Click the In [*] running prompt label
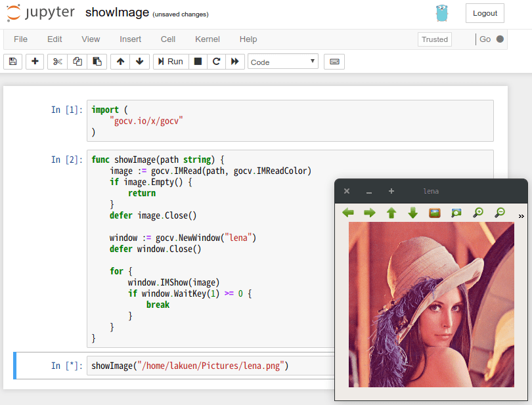 (67, 366)
